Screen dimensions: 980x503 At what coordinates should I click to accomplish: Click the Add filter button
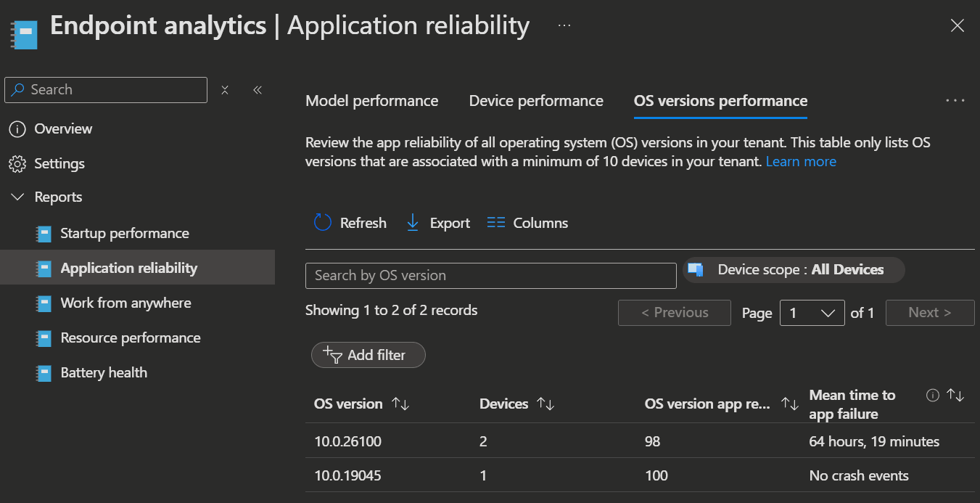pyautogui.click(x=368, y=355)
